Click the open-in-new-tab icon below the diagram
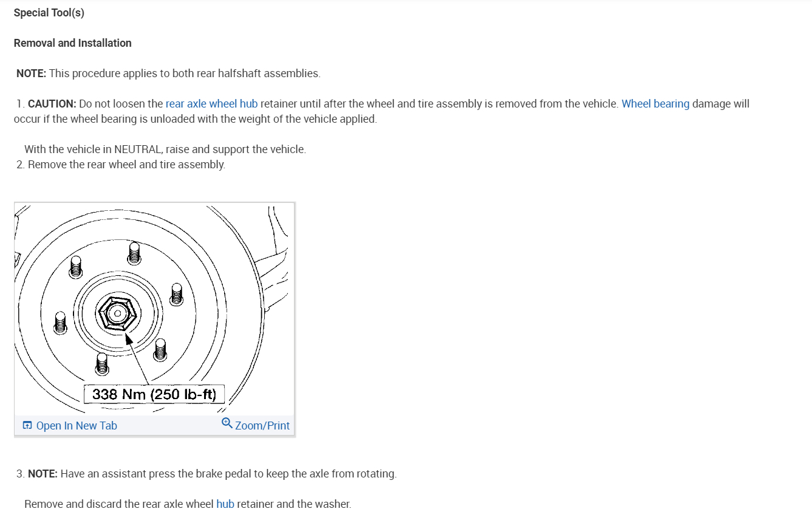Screen dimensions: 812x520 (27, 425)
